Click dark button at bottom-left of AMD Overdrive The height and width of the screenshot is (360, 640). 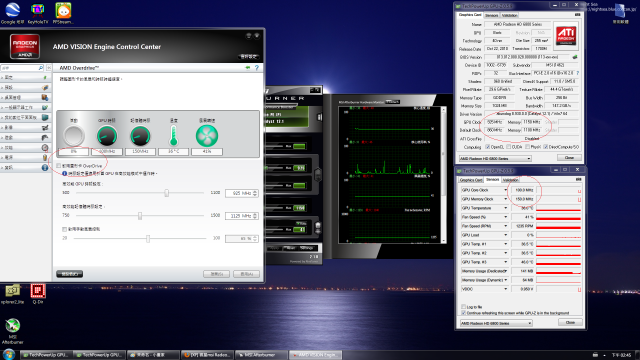(69, 274)
